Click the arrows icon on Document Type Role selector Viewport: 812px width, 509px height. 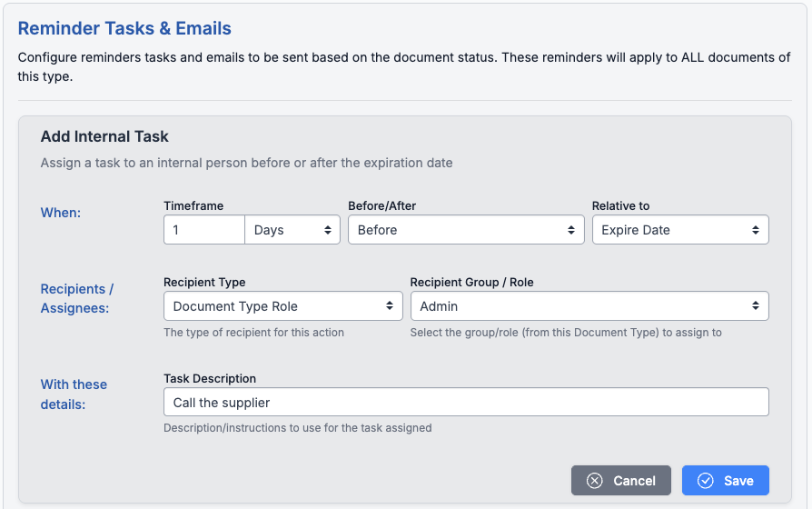pos(390,306)
